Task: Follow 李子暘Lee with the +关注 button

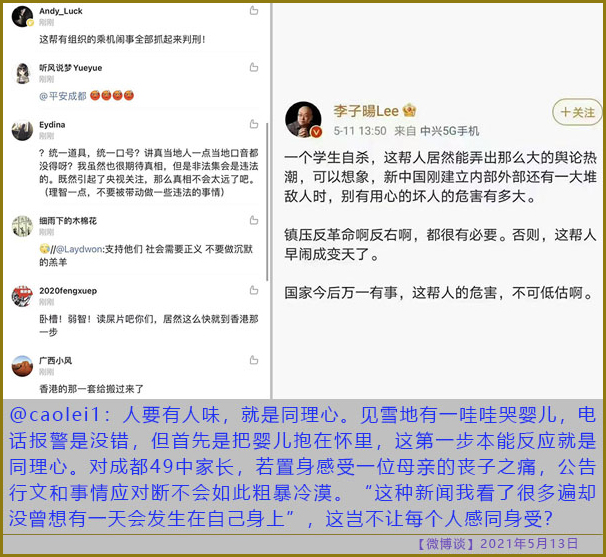Action: pyautogui.click(x=577, y=112)
